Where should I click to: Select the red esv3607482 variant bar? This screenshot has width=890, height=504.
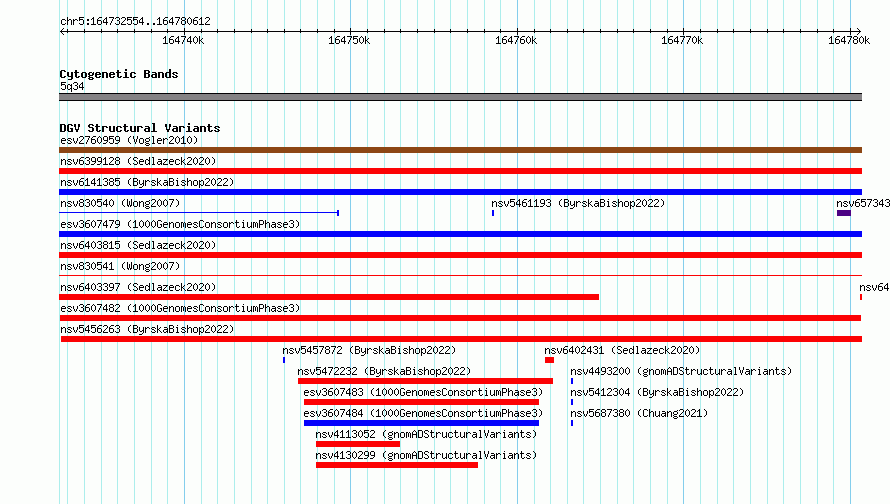pos(460,318)
